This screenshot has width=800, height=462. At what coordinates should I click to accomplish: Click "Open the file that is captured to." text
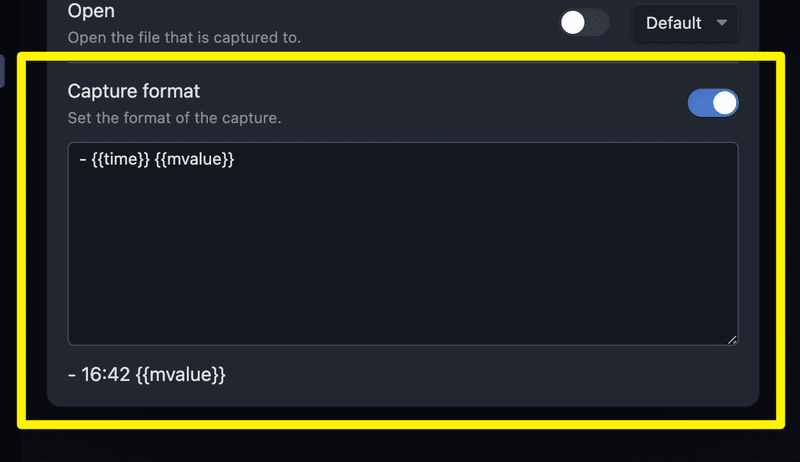(184, 38)
